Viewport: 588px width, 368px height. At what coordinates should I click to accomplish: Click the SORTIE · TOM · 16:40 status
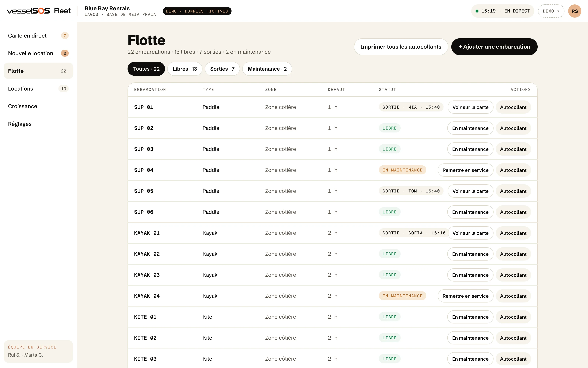tap(411, 191)
